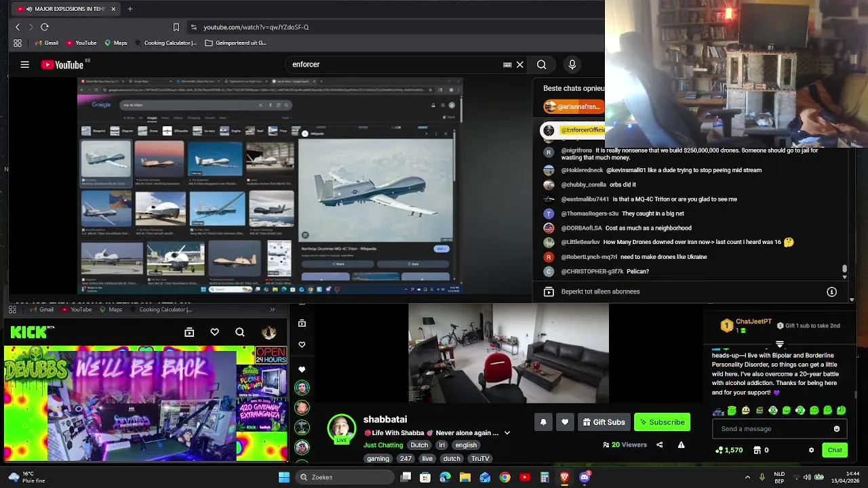The image size is (868, 488).
Task: Open shabbatai channel name link
Action: click(385, 420)
